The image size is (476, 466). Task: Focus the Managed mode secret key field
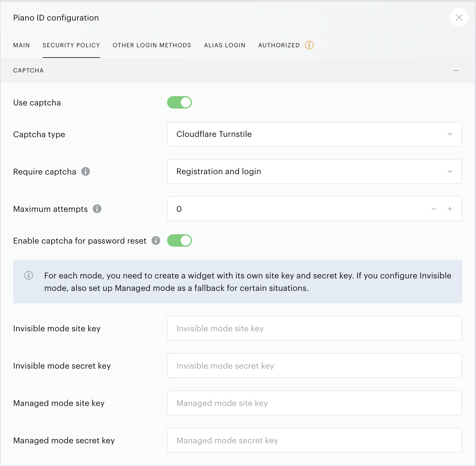coord(315,440)
